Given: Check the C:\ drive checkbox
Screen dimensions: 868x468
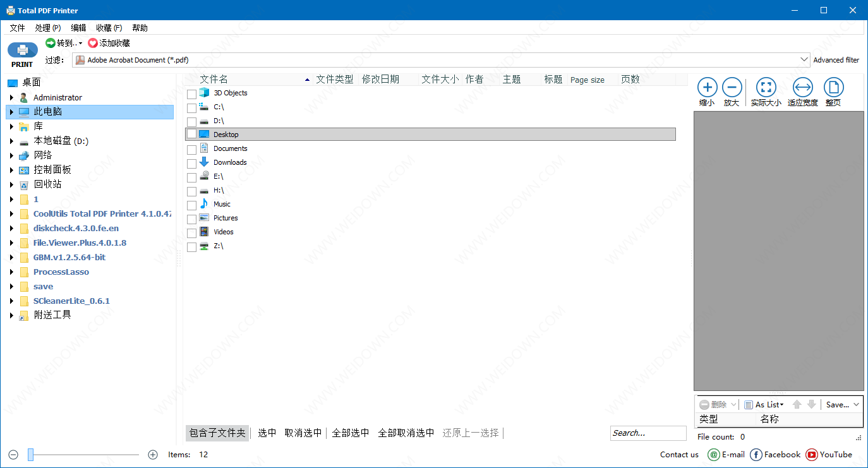Looking at the screenshot, I should 192,108.
